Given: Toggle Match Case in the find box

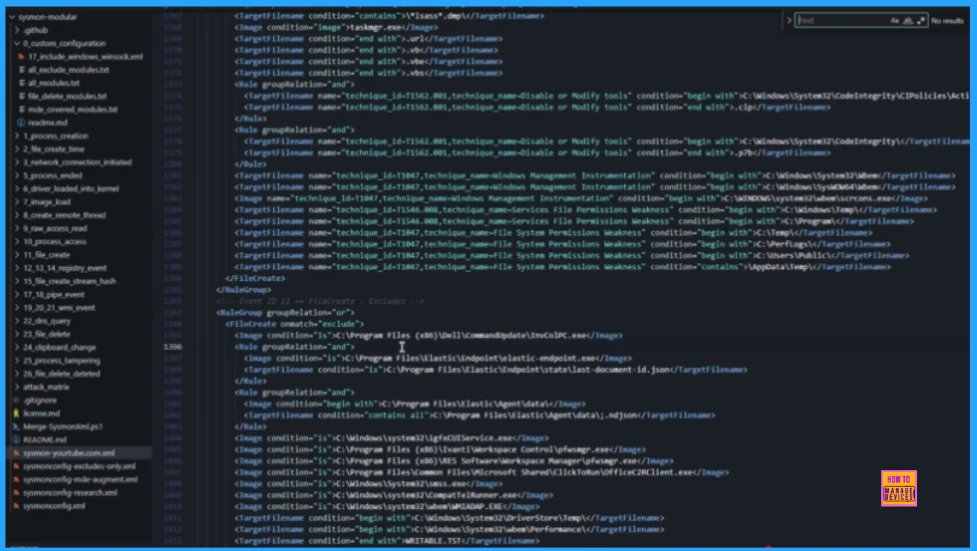Looking at the screenshot, I should pyautogui.click(x=895, y=21).
